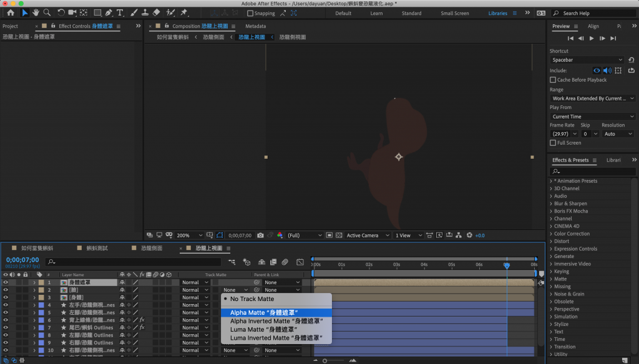Click the Draft 3D icon in timeline

click(246, 262)
